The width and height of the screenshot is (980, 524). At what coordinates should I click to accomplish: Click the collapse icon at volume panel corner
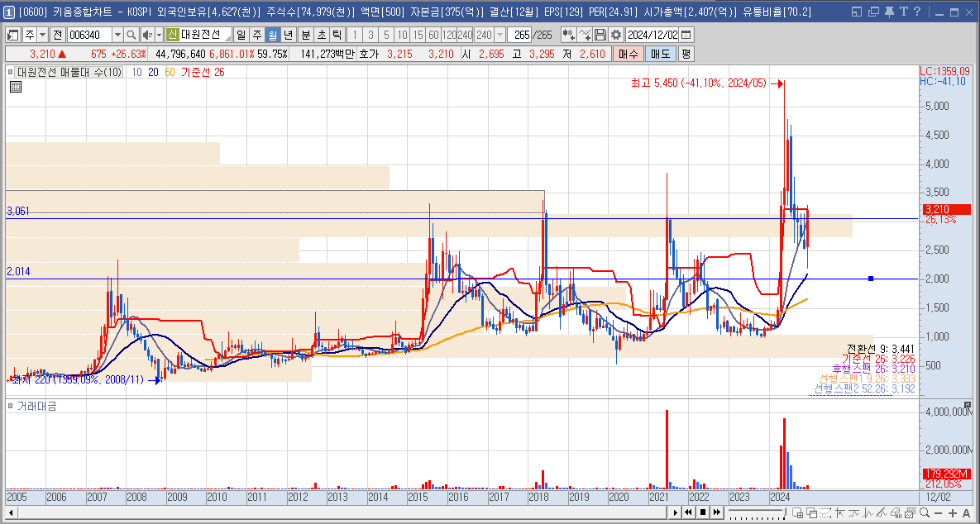pos(968,405)
